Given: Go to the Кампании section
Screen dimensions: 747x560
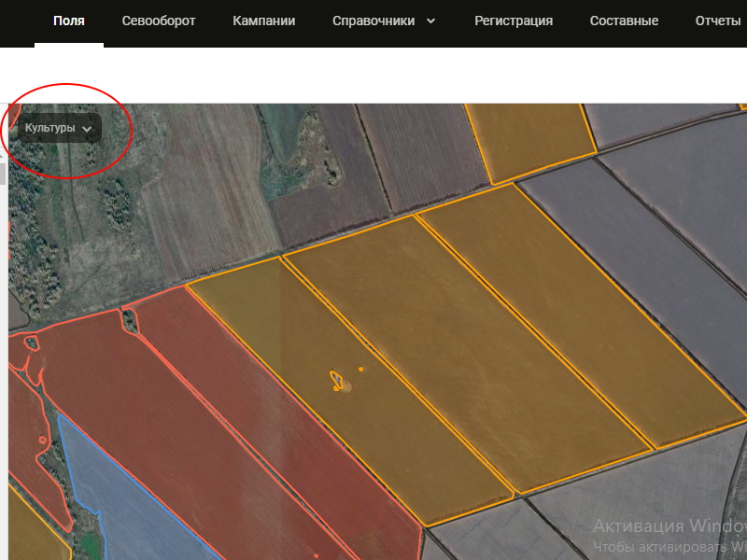Looking at the screenshot, I should tap(264, 21).
